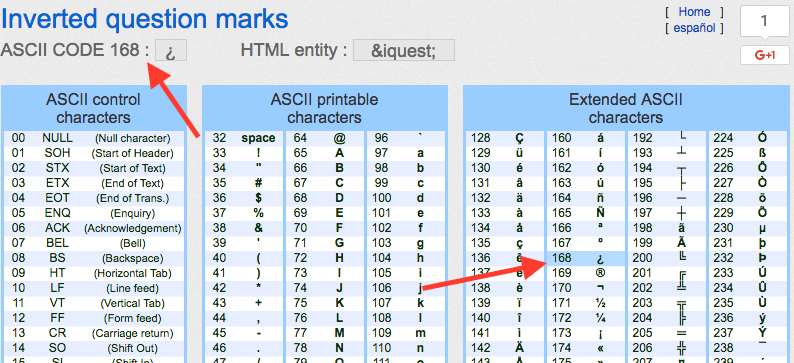Click the share counter bubble showing 1
794x363 pixels.
[x=765, y=21]
